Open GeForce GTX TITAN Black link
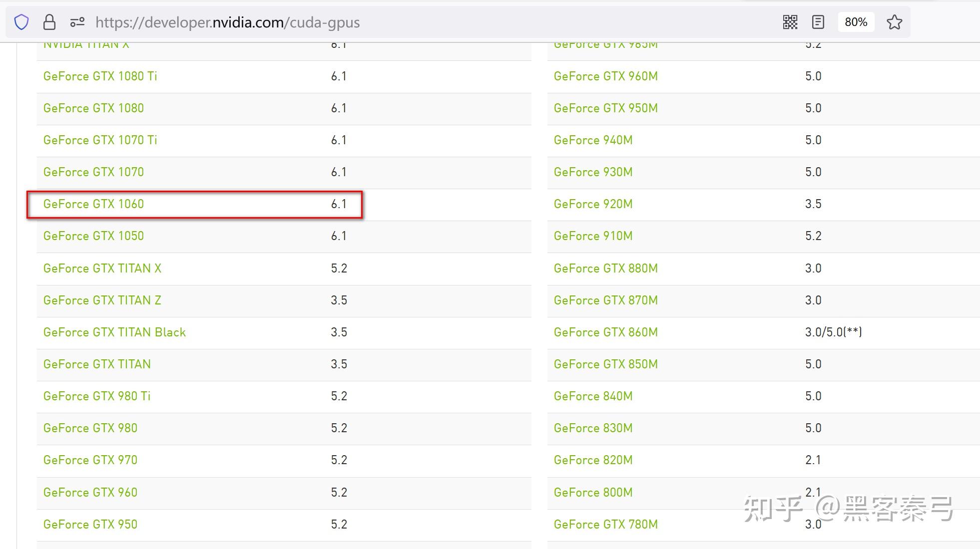 click(114, 332)
